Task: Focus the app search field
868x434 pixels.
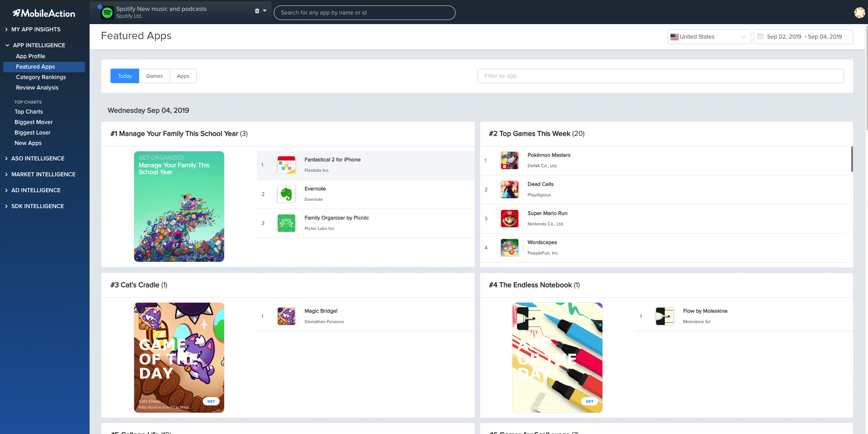Action: [x=365, y=13]
